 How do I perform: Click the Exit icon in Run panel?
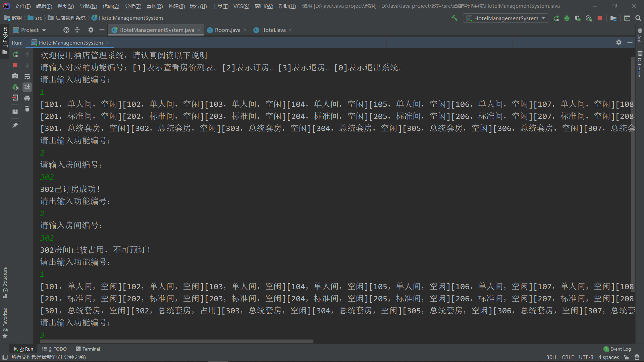click(15, 98)
